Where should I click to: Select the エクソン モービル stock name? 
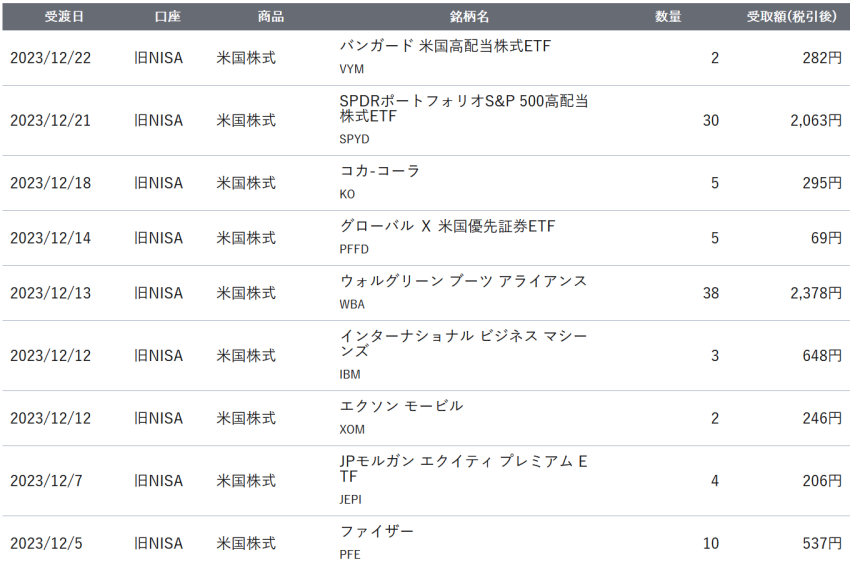(x=401, y=406)
